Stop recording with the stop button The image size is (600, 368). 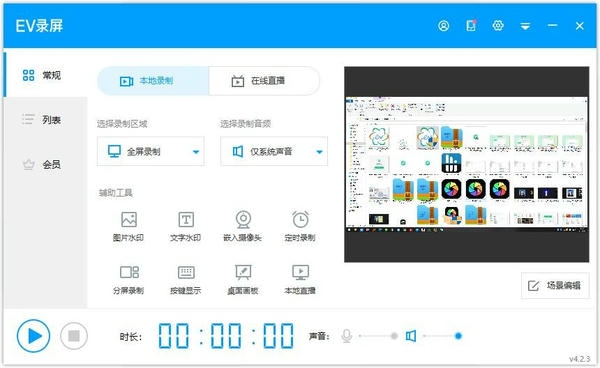[74, 336]
